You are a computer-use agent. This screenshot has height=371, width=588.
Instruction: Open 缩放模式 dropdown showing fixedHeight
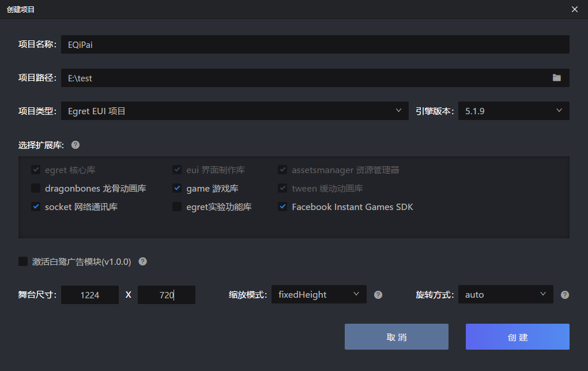click(x=319, y=294)
